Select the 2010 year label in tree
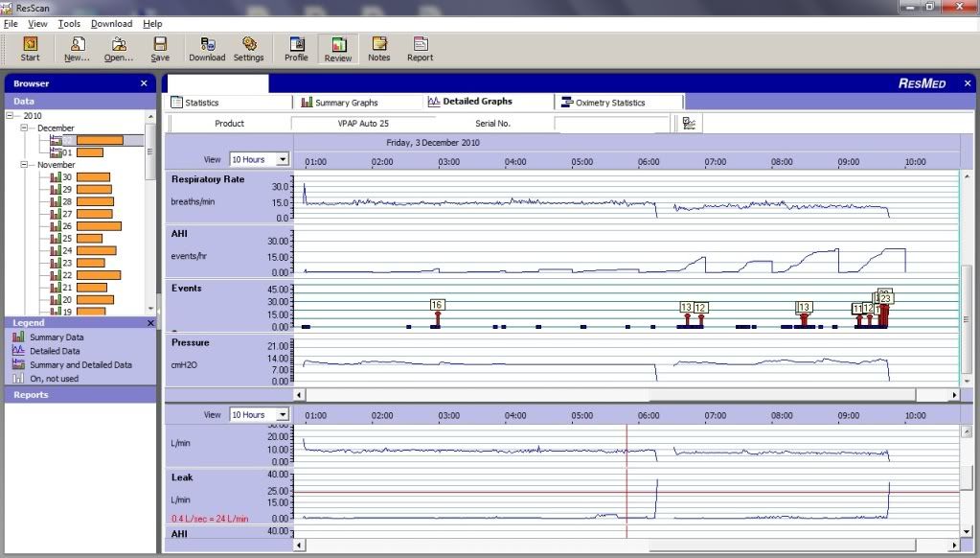This screenshot has height=558, width=980. point(33,116)
